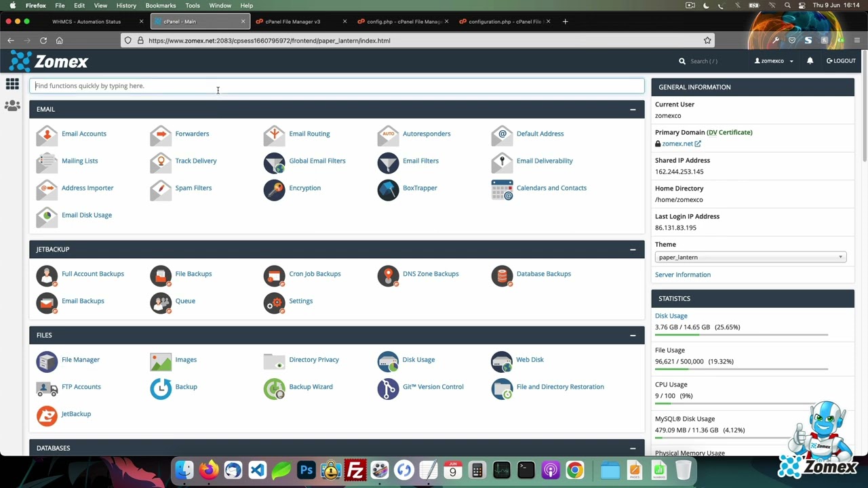Click the Email Filters link
Viewport: 868px width, 488px height.
[x=420, y=161]
